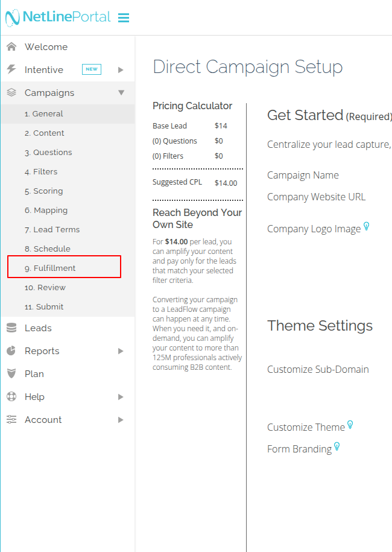Click the Help lifebuoy icon

pyautogui.click(x=11, y=397)
